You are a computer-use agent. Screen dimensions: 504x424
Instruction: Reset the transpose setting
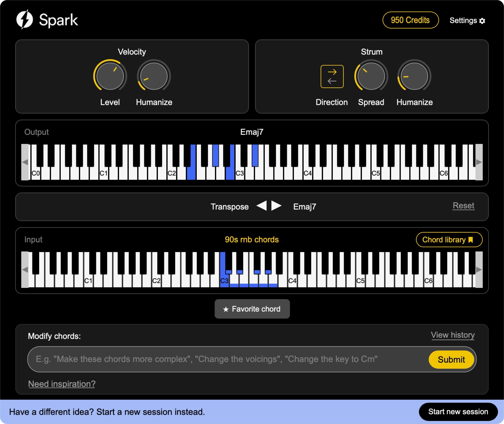(x=463, y=206)
